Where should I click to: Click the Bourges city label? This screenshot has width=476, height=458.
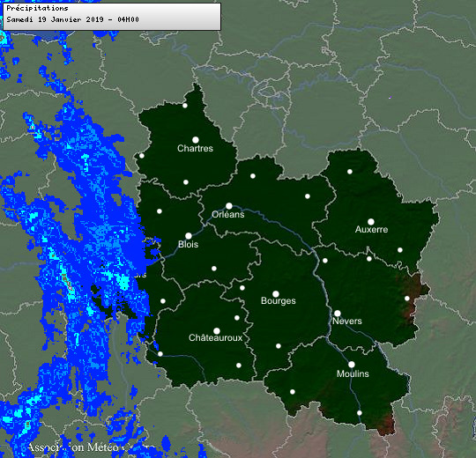(x=279, y=300)
